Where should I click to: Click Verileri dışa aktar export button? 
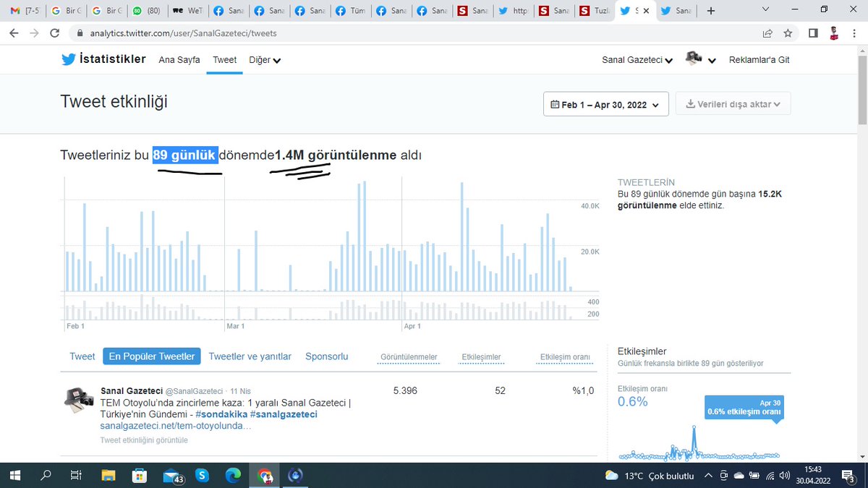pyautogui.click(x=733, y=104)
